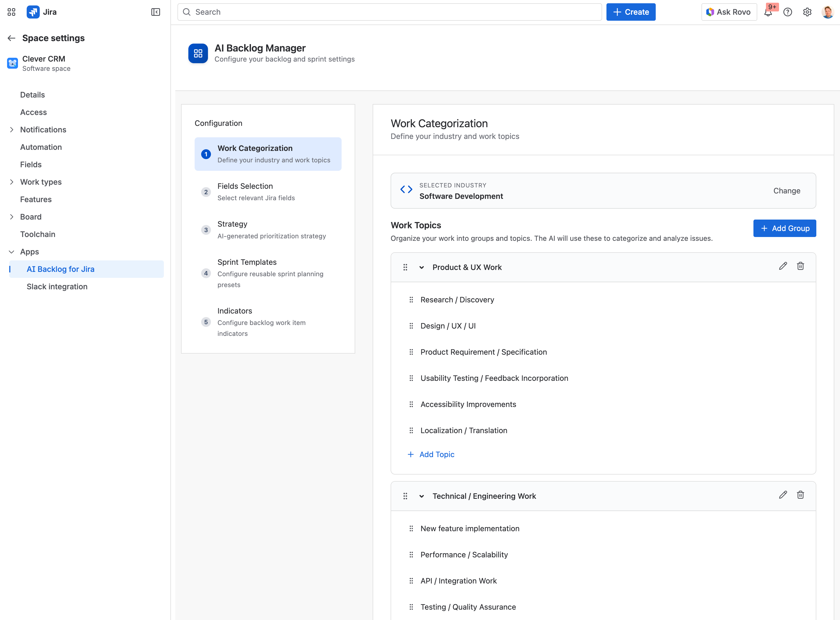The width and height of the screenshot is (840, 620).
Task: Click the Clever CRM space icon
Action: pyautogui.click(x=12, y=63)
